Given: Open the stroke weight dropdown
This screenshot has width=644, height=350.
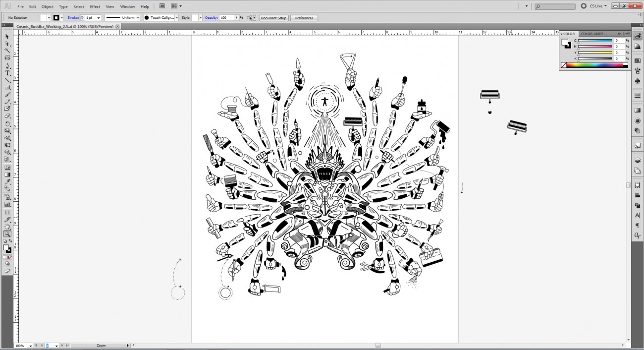Looking at the screenshot, I should (x=99, y=18).
